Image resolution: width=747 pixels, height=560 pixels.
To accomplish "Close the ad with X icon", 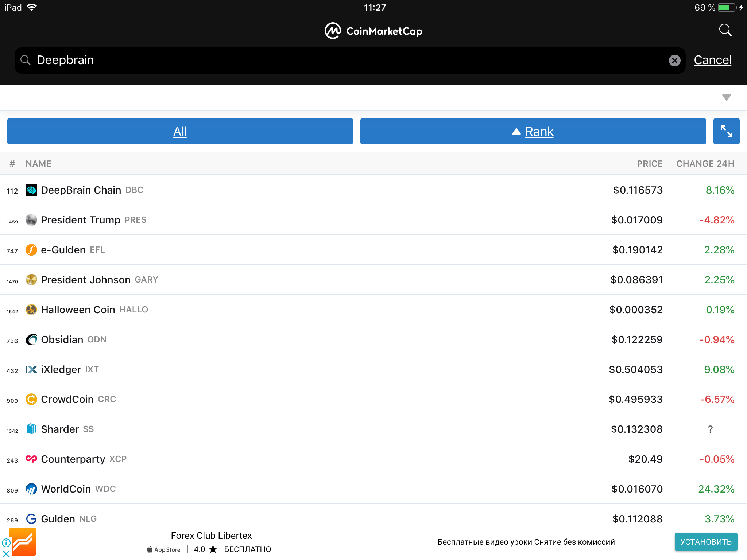I will point(6,554).
